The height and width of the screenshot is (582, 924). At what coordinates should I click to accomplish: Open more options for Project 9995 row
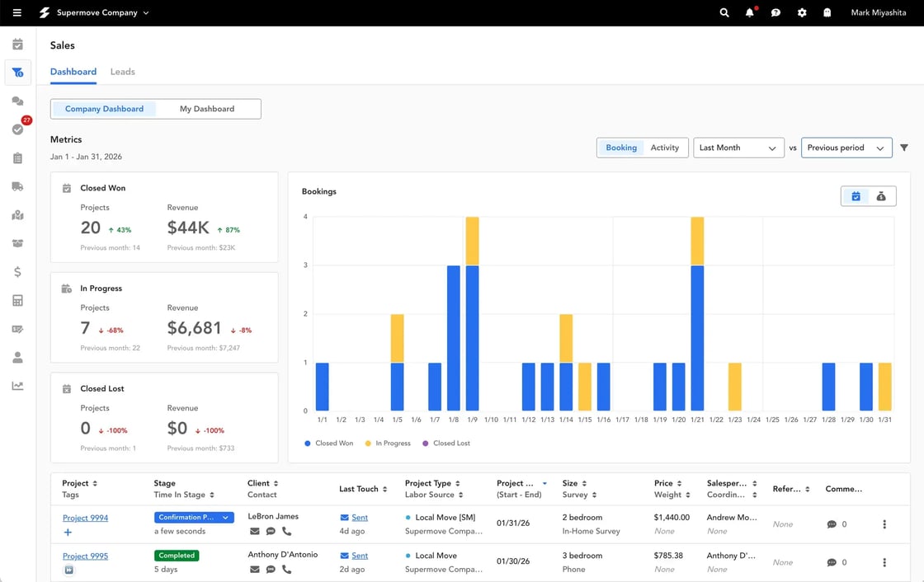[x=884, y=562]
